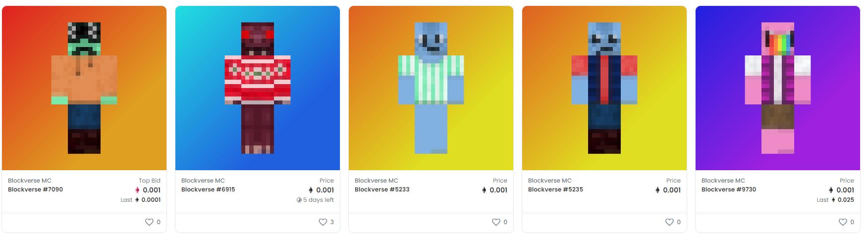
Task: Open the Blockverse MC collection link above #7090
Action: tap(30, 181)
